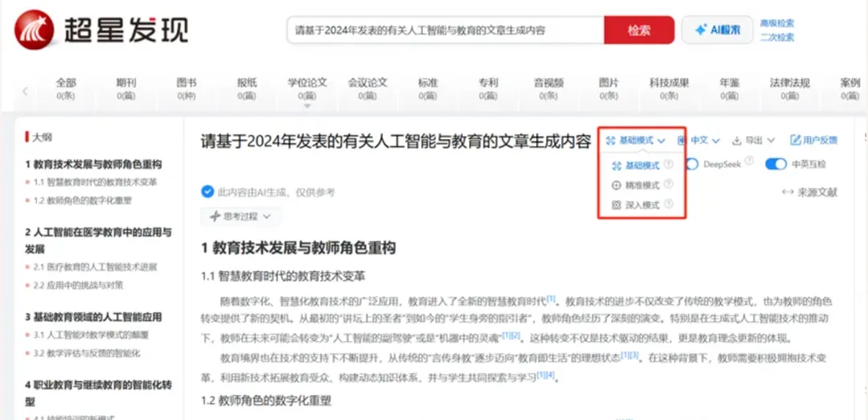Go to outline item 2 人工智能在医学教育中的应用与发展
The width and height of the screenshot is (868, 420).
coord(99,241)
